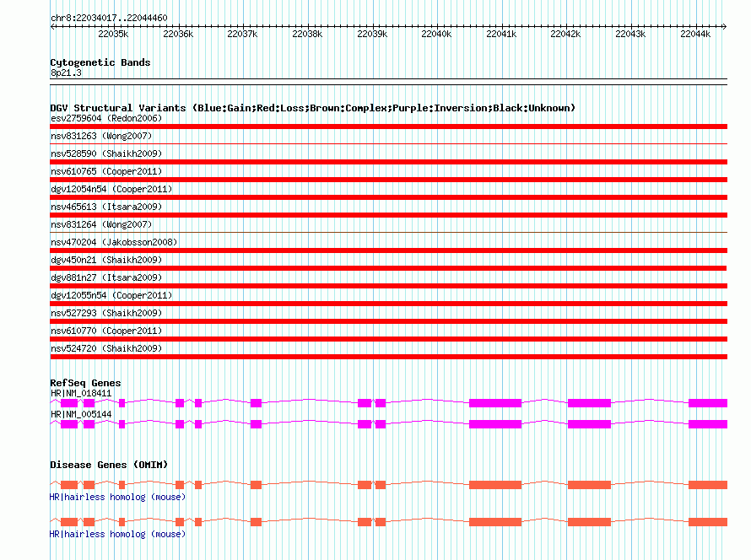
Task: Open variant nsv524720 (Shaikh2009)
Action: (x=106, y=348)
